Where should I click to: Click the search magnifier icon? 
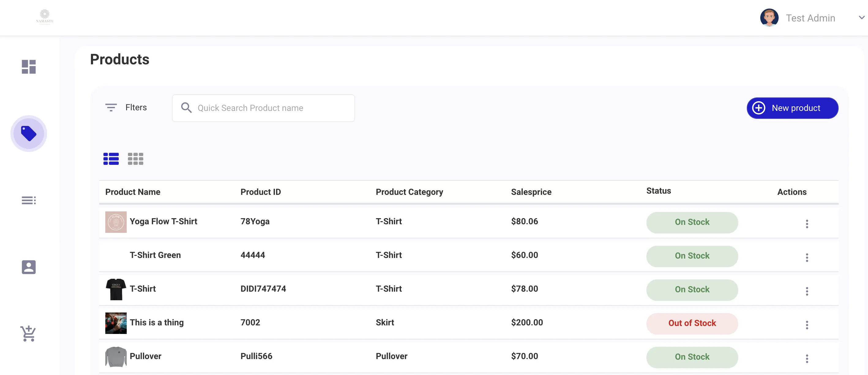[x=186, y=107]
